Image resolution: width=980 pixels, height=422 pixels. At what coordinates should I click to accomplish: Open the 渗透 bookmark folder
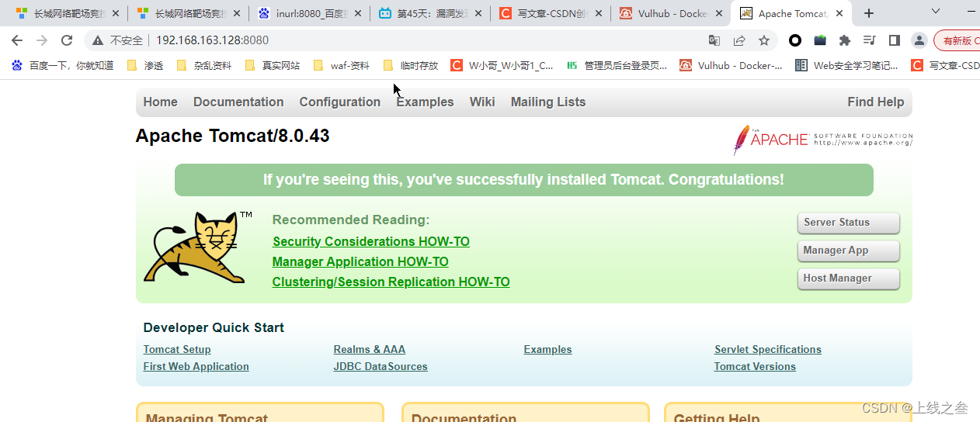[x=145, y=66]
